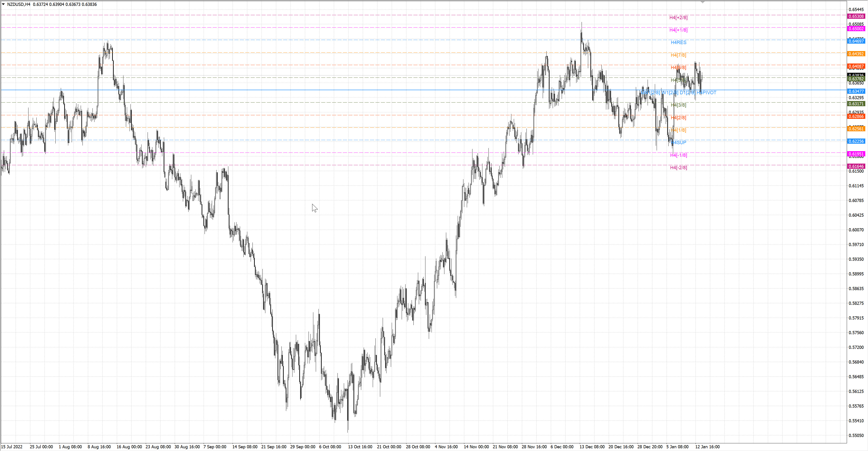Click the 0.63477 pivot price tag

856,91
